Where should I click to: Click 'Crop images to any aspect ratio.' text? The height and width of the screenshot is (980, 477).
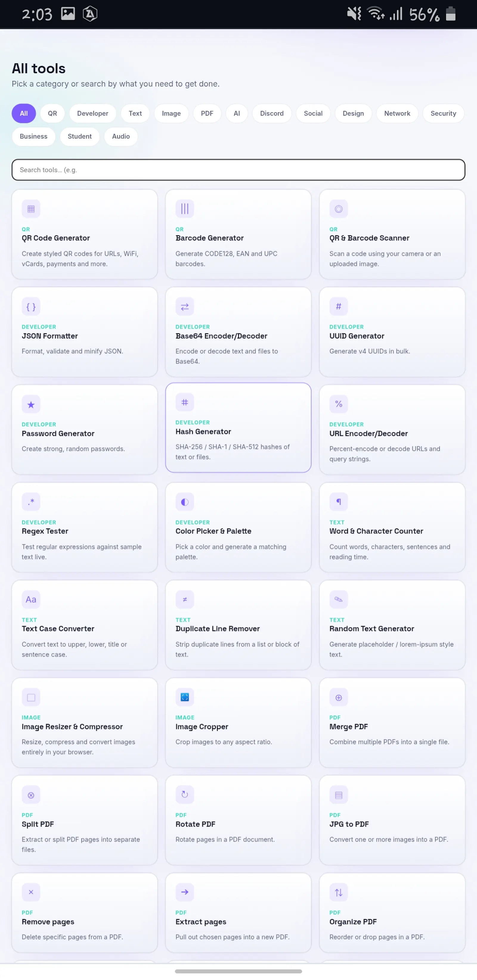224,742
